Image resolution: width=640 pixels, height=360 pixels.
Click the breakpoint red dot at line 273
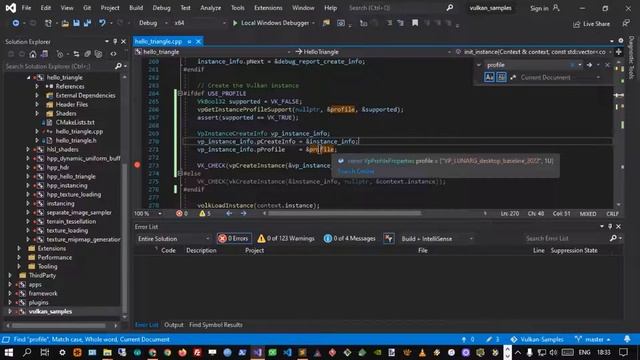click(137, 165)
